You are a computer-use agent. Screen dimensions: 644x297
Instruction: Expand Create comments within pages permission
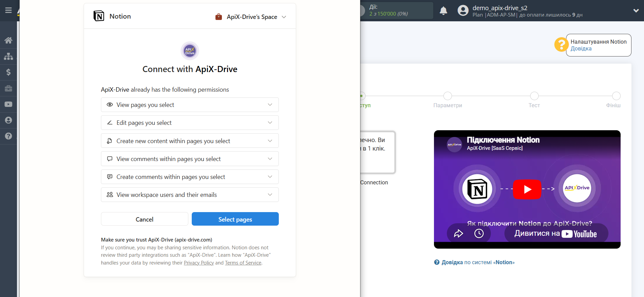tap(190, 177)
